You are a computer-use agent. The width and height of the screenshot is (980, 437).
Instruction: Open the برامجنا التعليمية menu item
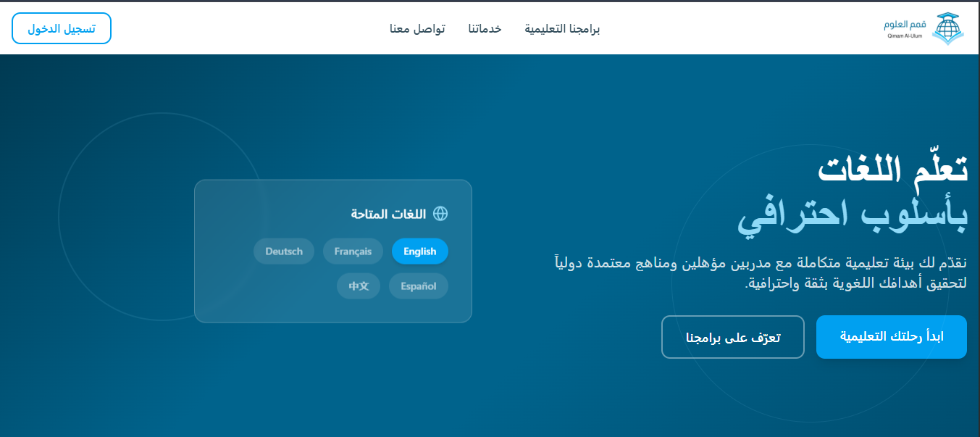(x=562, y=28)
